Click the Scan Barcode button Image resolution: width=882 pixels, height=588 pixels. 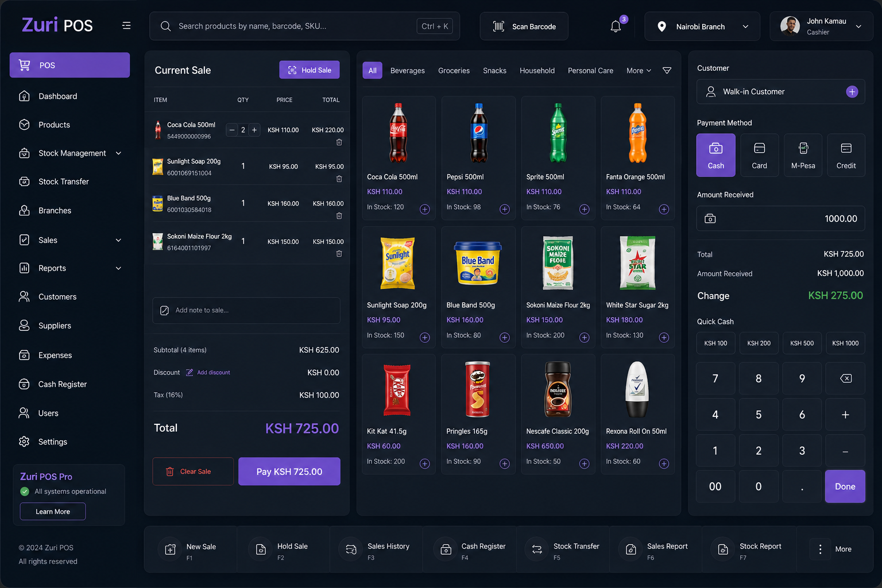coord(524,26)
